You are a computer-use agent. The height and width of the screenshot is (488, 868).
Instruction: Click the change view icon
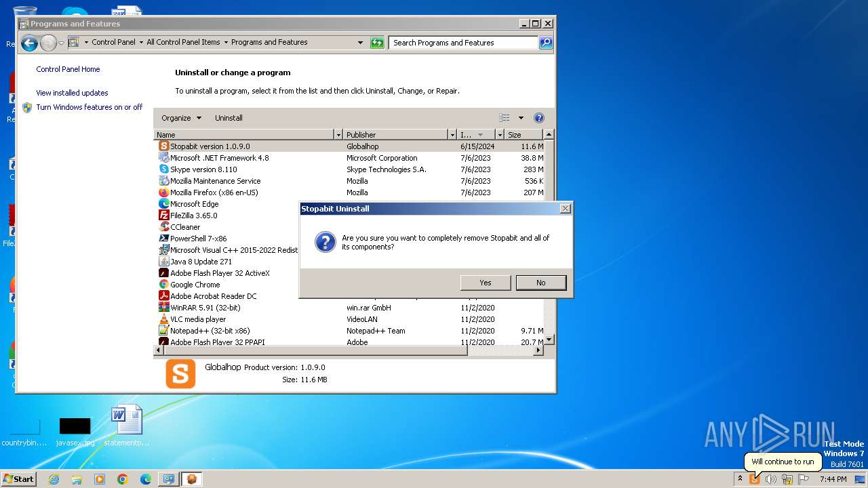[505, 118]
